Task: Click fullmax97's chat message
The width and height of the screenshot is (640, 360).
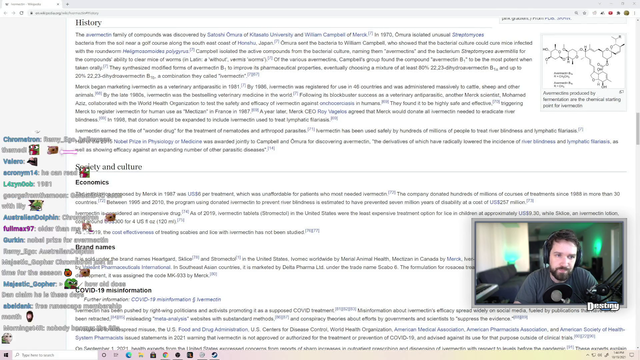Action: pyautogui.click(x=47, y=229)
